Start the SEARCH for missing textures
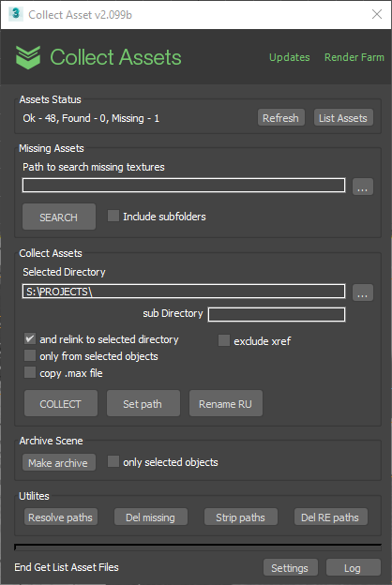Image resolution: width=392 pixels, height=585 pixels. tap(59, 217)
